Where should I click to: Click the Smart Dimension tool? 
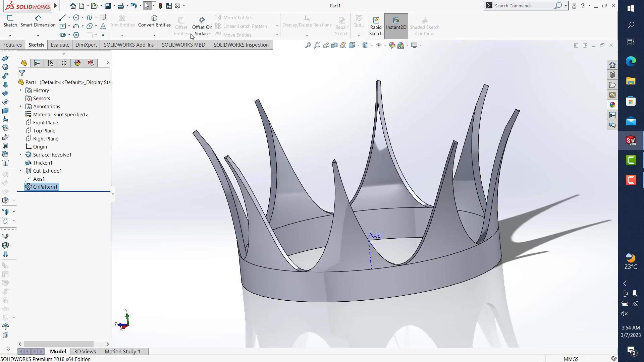pos(38,21)
